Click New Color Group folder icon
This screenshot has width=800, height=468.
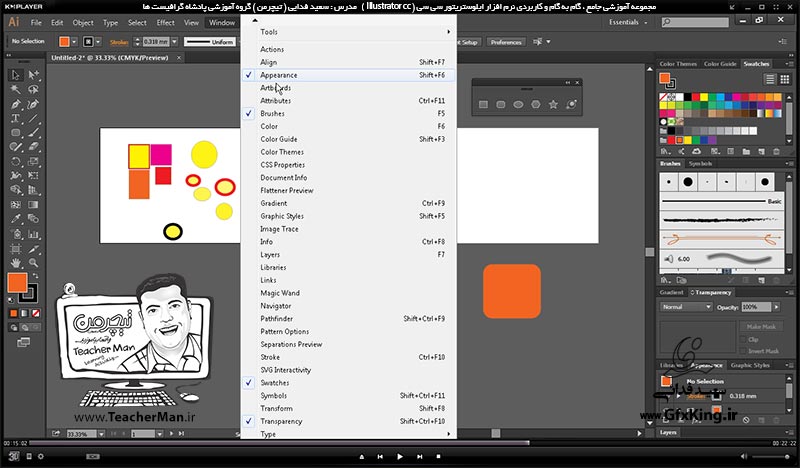click(746, 152)
